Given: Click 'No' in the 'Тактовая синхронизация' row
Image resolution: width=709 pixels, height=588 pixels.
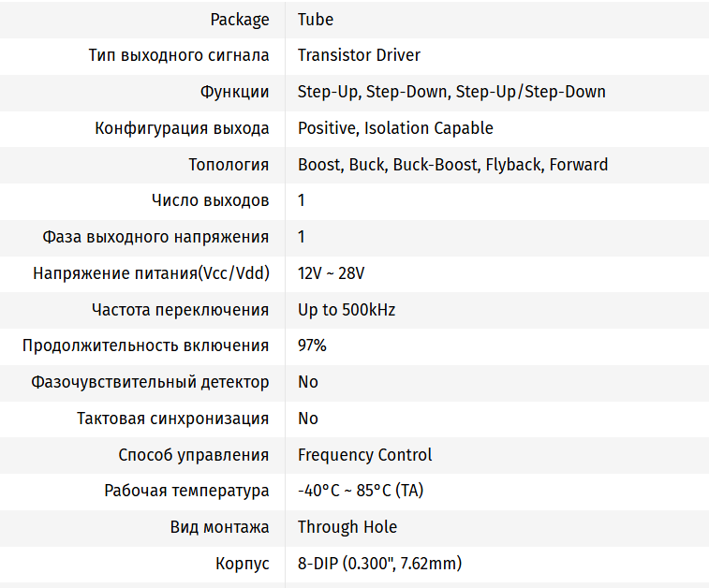Looking at the screenshot, I should pos(308,419).
